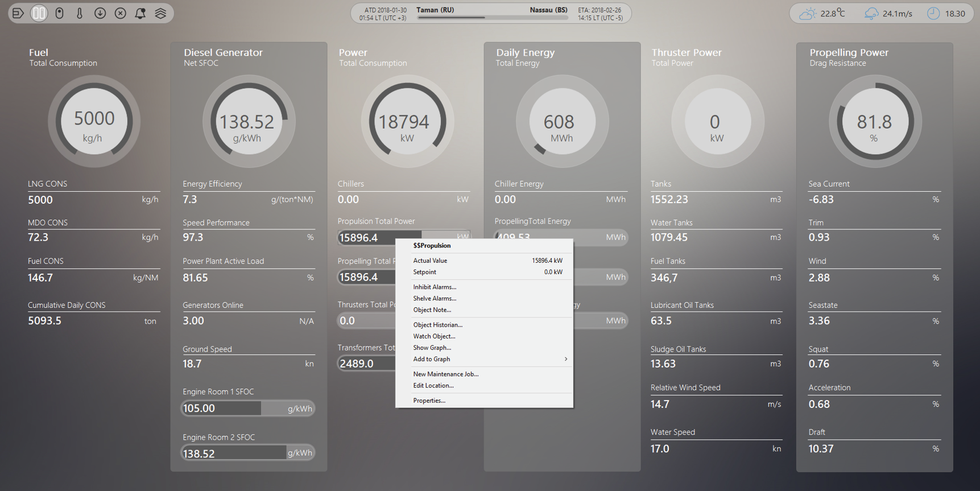The height and width of the screenshot is (491, 980).
Task: Click the Thrusters Total Power 0.0 bar
Action: pyautogui.click(x=366, y=321)
